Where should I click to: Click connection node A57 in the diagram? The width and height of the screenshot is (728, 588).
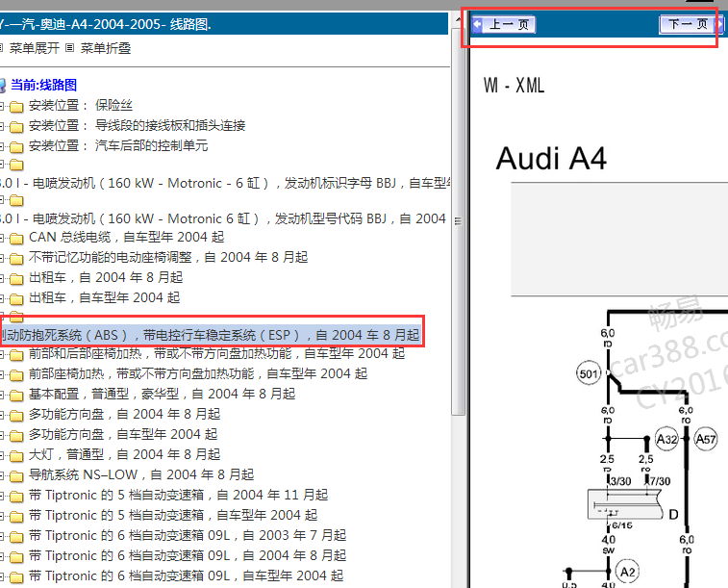(x=705, y=439)
